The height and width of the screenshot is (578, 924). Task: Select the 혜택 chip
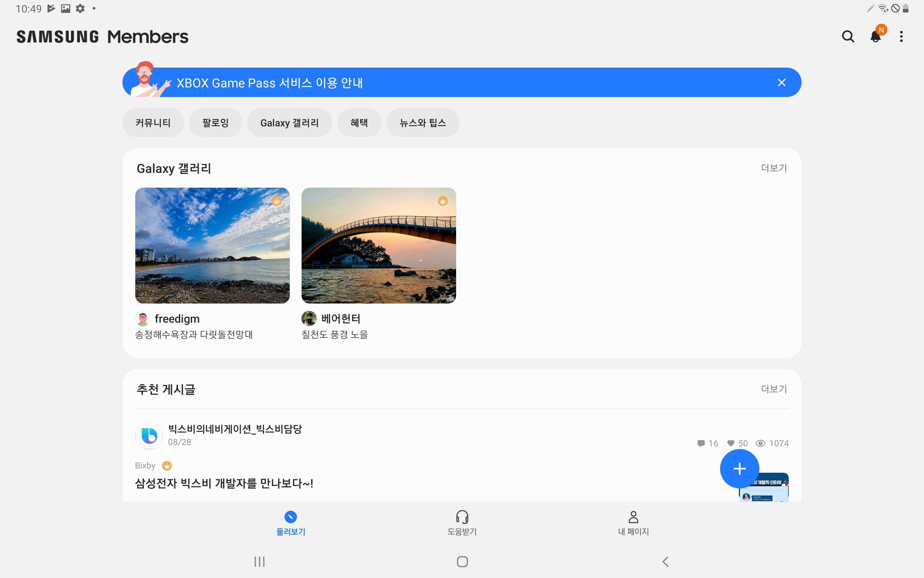point(359,123)
